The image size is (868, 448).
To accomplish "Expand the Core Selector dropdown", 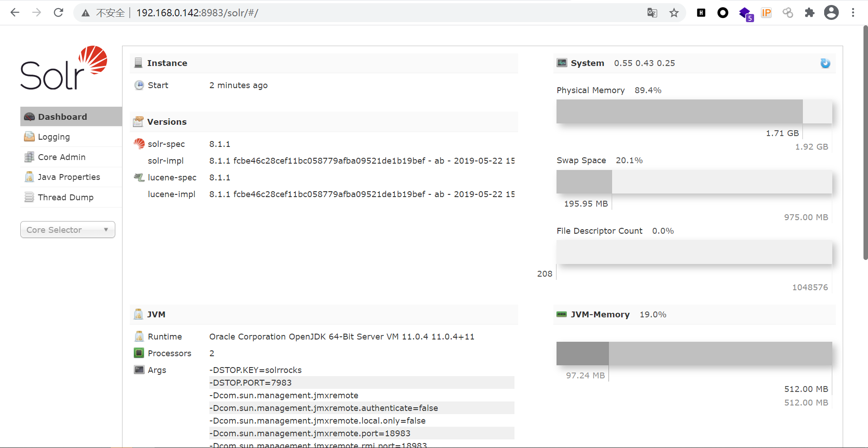I will 68,230.
